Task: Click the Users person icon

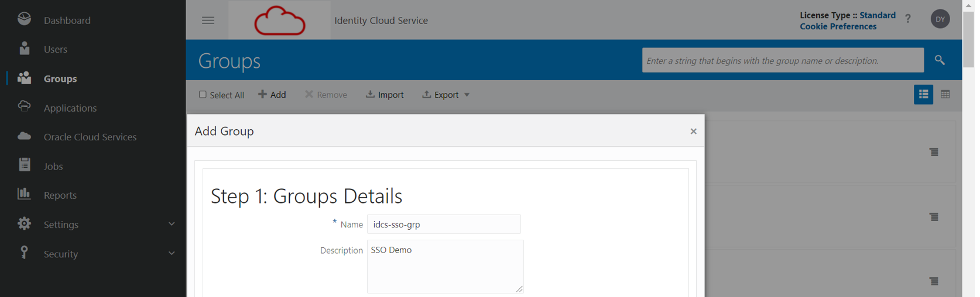Action: point(24,48)
